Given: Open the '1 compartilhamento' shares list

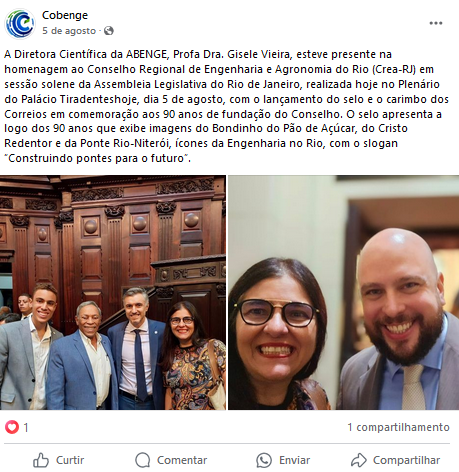Looking at the screenshot, I should tap(398, 427).
